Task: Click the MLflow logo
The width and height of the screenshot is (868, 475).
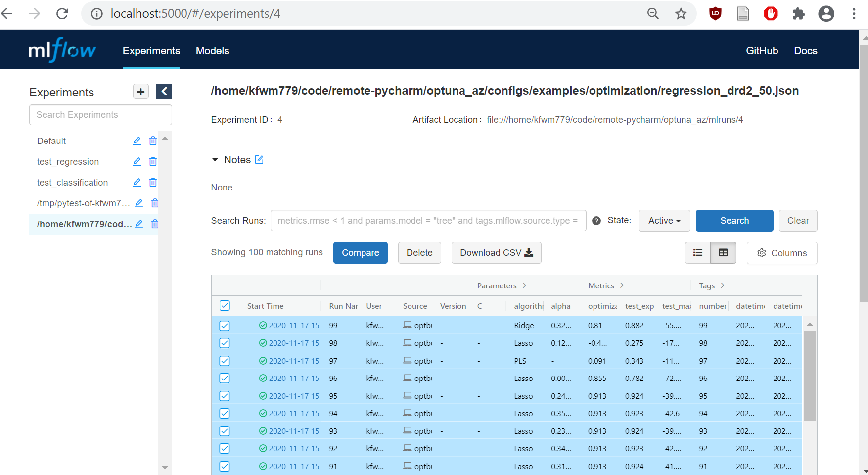Action: point(62,50)
